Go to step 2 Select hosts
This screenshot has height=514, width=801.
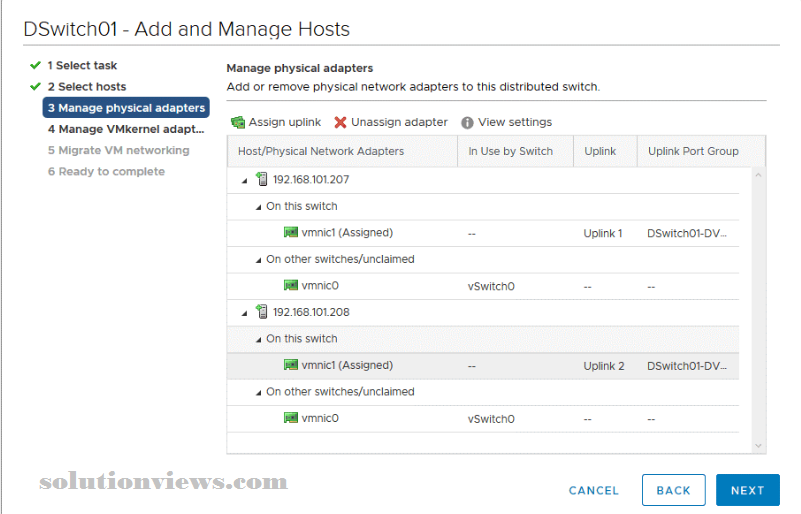(x=87, y=86)
